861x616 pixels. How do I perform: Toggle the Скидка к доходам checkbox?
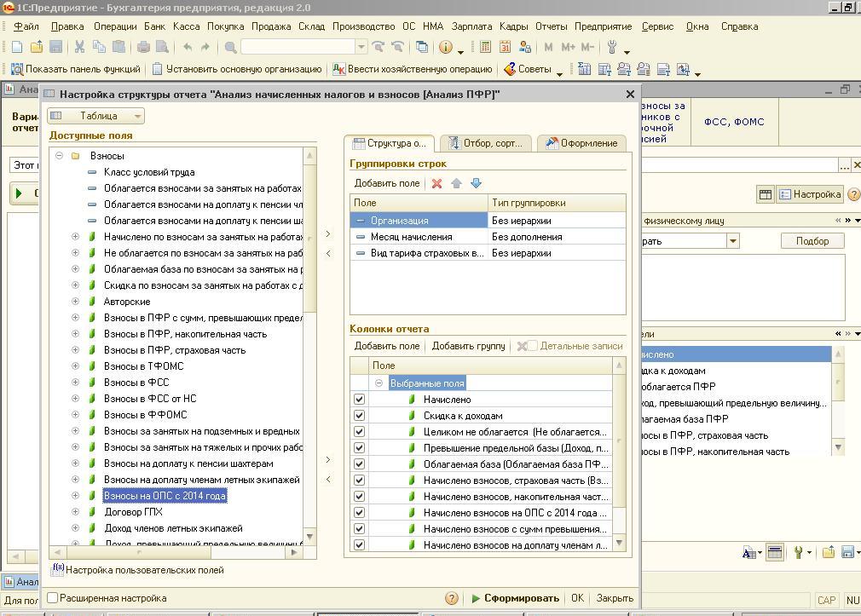[359, 415]
